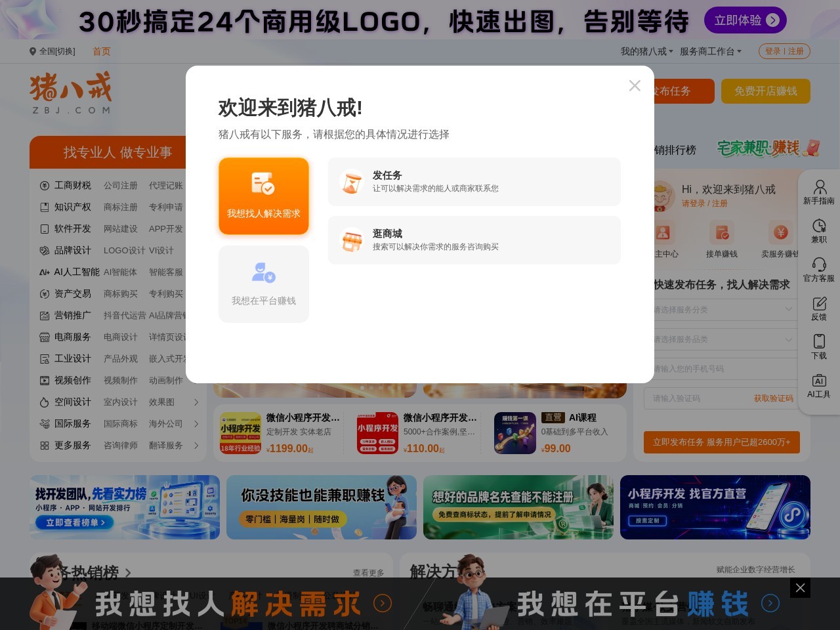
Task: Open 资产交易 category
Action: (x=72, y=294)
